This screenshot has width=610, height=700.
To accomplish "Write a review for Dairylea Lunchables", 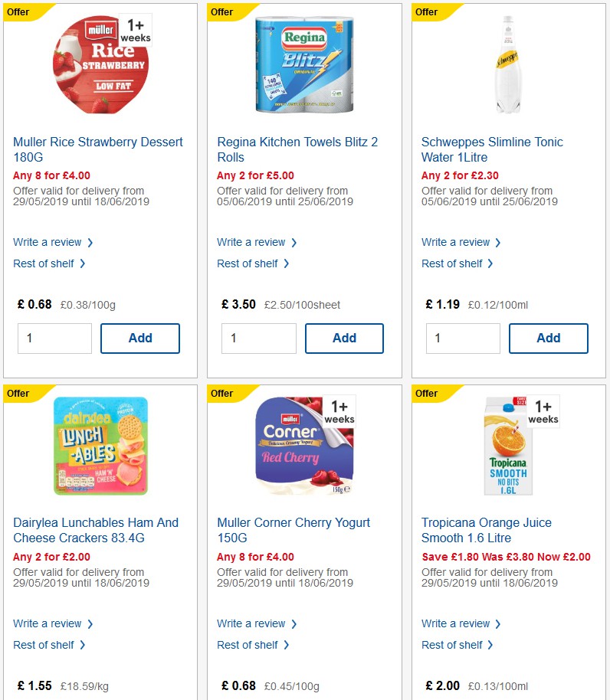I will point(48,623).
